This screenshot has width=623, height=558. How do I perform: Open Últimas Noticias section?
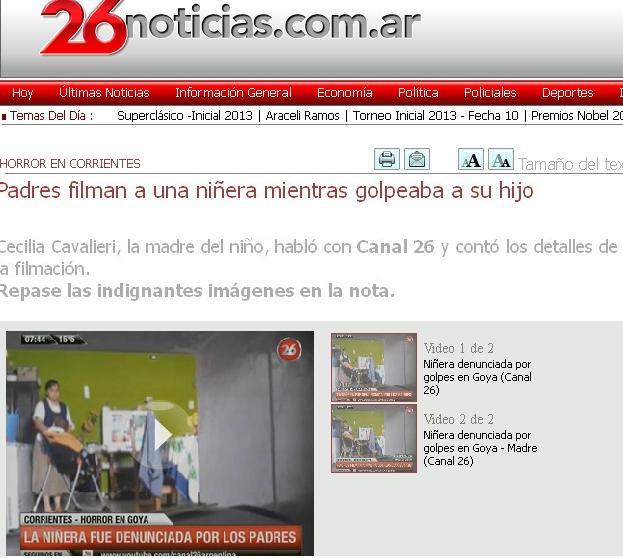(x=104, y=93)
